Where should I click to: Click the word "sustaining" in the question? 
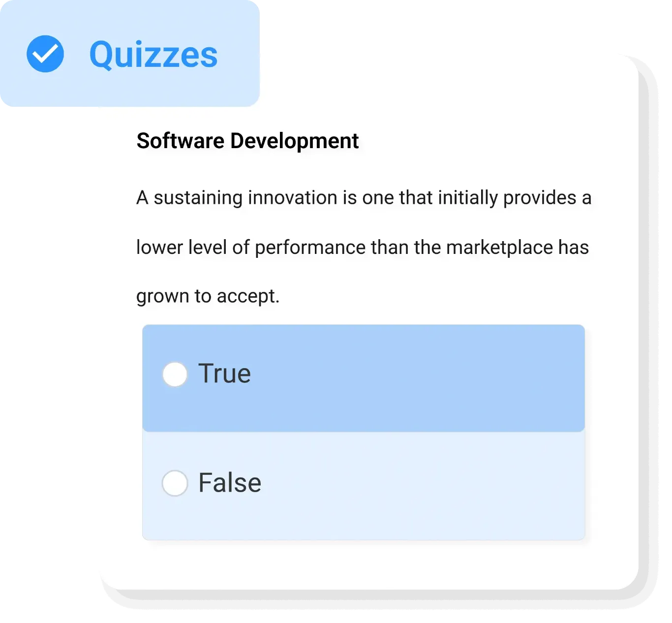coord(198,198)
